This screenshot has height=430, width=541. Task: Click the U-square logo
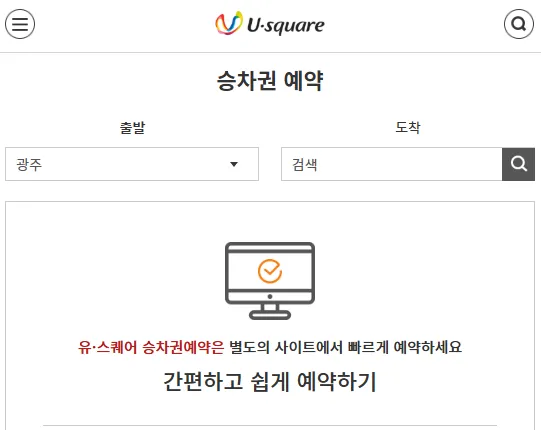click(270, 23)
